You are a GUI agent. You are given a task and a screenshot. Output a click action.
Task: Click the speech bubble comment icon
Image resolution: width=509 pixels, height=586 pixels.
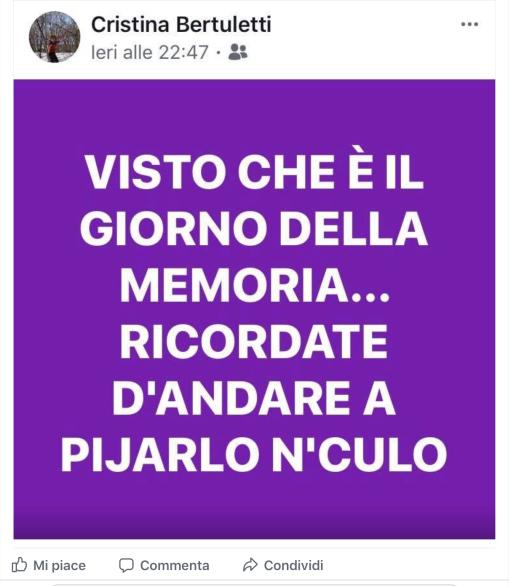126,565
